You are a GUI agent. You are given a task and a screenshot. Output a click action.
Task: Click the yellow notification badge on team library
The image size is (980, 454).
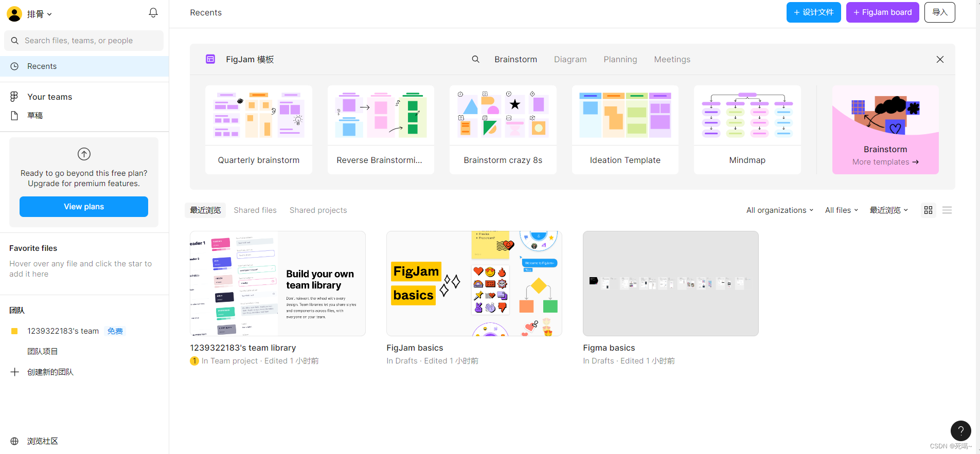pyautogui.click(x=194, y=361)
